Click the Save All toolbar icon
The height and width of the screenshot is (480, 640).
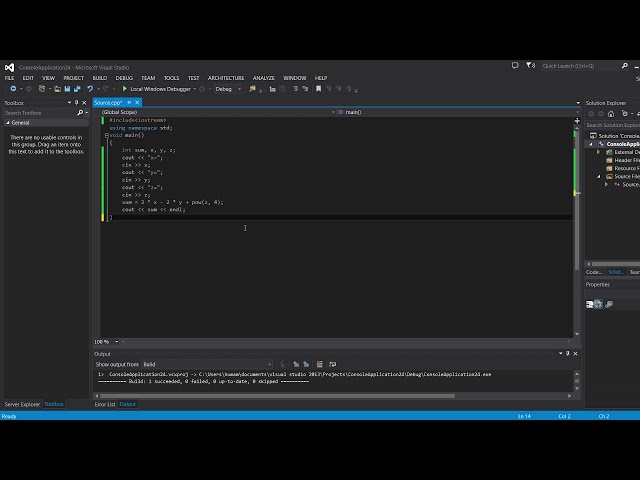tap(76, 89)
